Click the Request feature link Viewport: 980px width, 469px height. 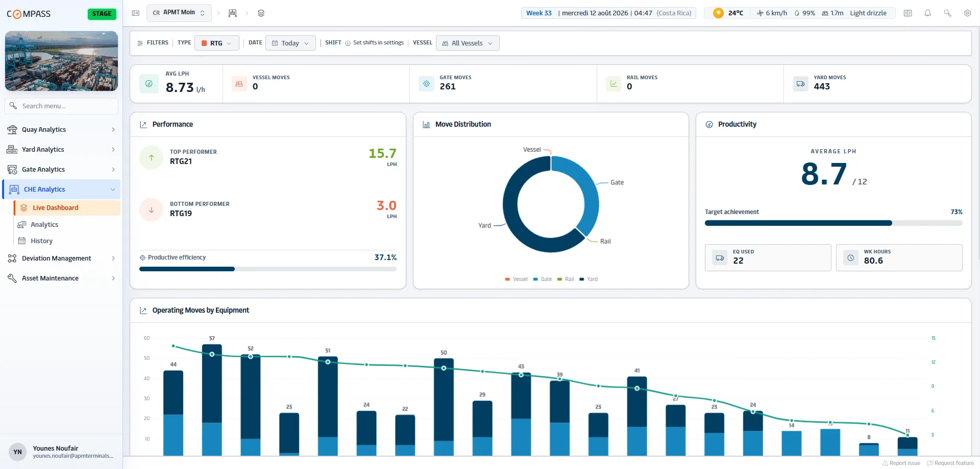pos(950,463)
